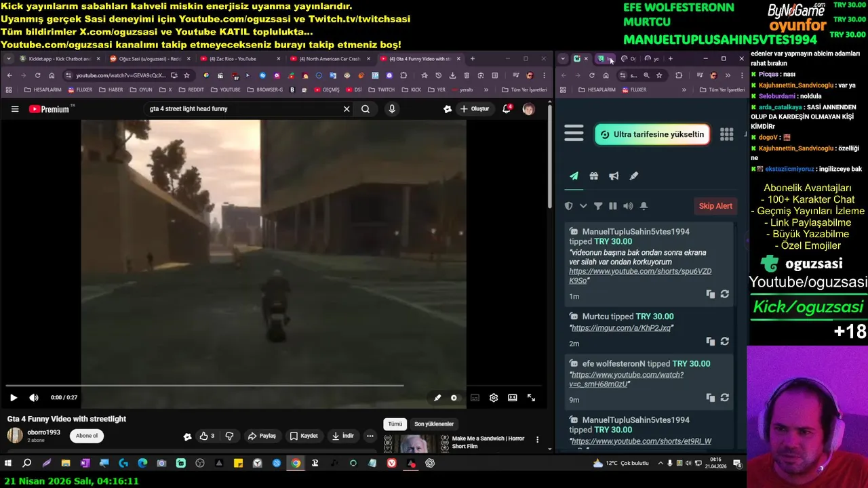Viewport: 868px width, 488px height.
Task: Click the pen icon in player controls
Action: 437,398
